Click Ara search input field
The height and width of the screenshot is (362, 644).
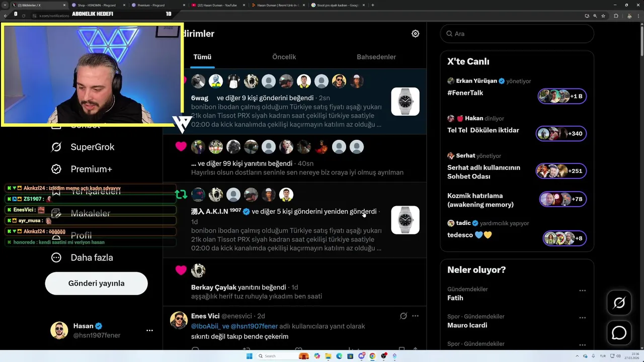click(517, 34)
